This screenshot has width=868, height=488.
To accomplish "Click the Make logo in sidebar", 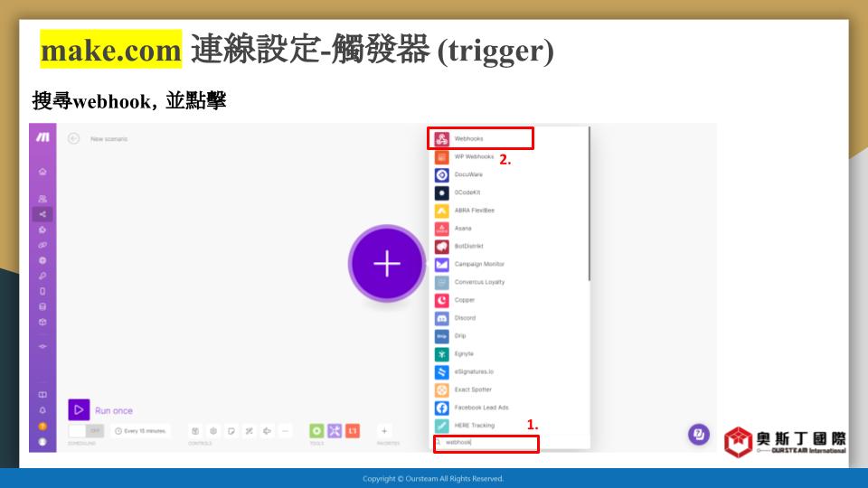I will pos(42,137).
